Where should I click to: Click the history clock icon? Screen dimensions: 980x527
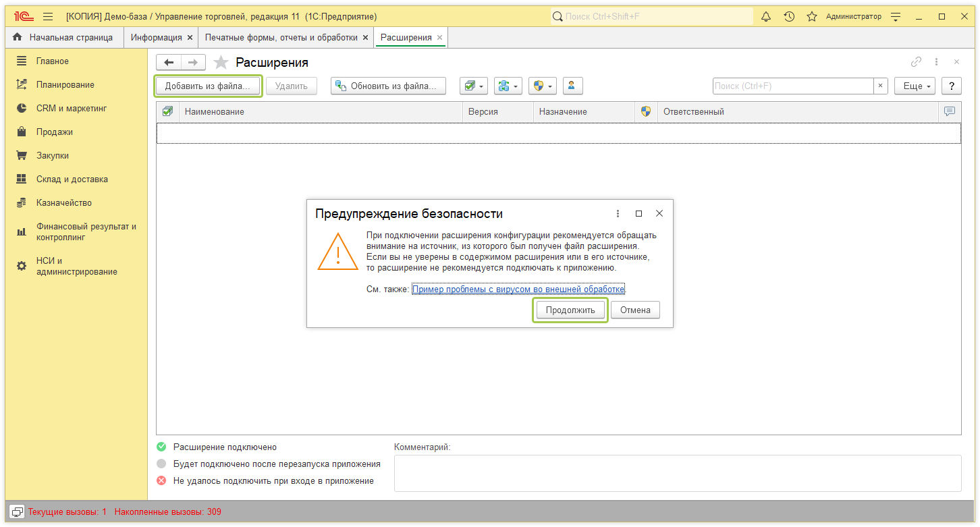pos(789,17)
